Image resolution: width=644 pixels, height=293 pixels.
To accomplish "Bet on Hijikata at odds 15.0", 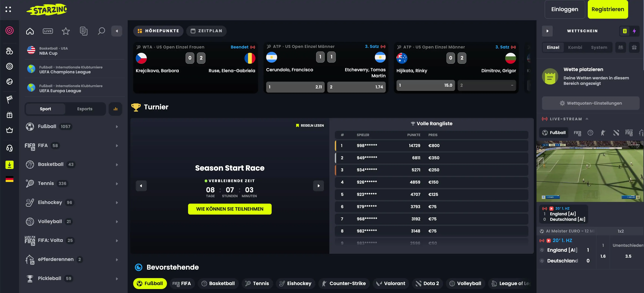I will [426, 85].
